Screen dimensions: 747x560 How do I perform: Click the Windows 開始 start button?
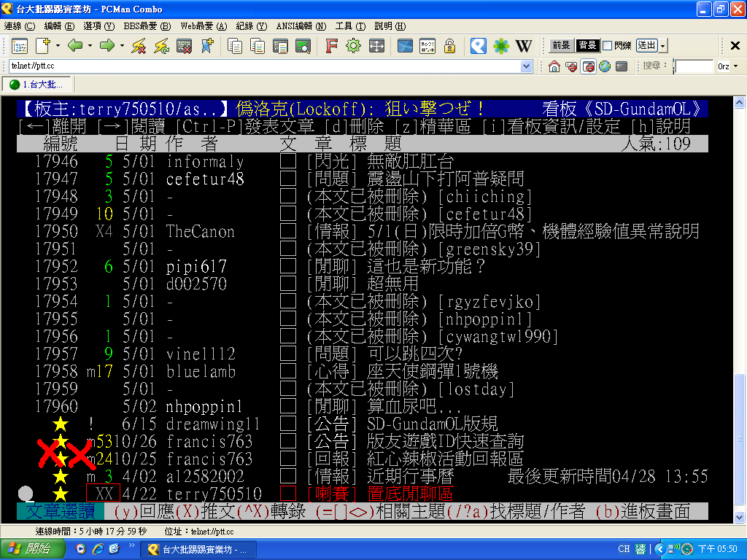32,549
